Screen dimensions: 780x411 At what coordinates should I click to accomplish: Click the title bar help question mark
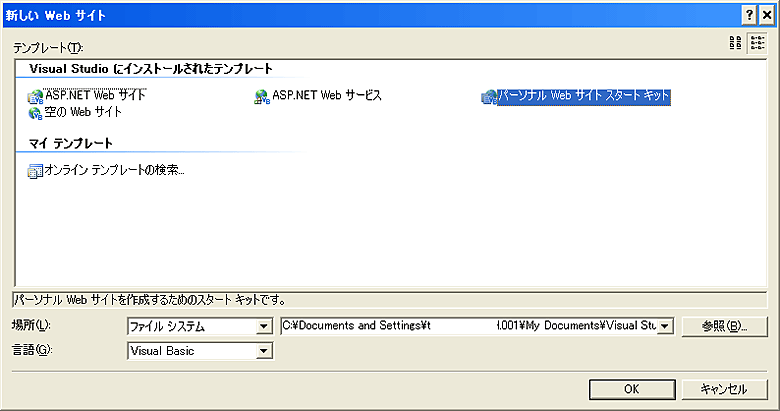click(748, 15)
